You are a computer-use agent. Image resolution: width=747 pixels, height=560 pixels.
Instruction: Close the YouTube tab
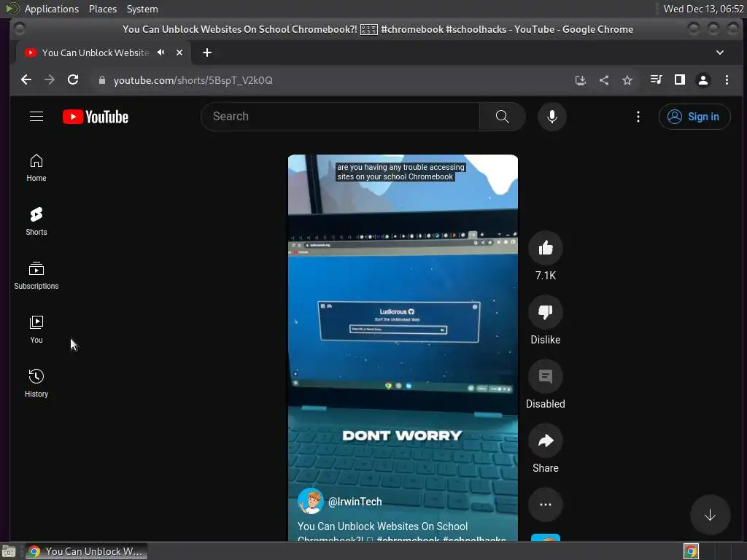pyautogui.click(x=179, y=52)
